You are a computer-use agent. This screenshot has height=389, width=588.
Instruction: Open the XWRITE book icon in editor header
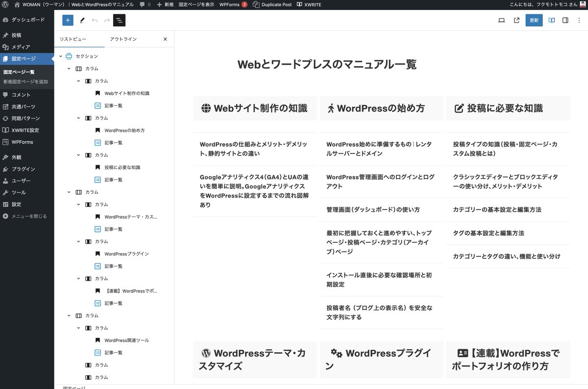point(552,20)
